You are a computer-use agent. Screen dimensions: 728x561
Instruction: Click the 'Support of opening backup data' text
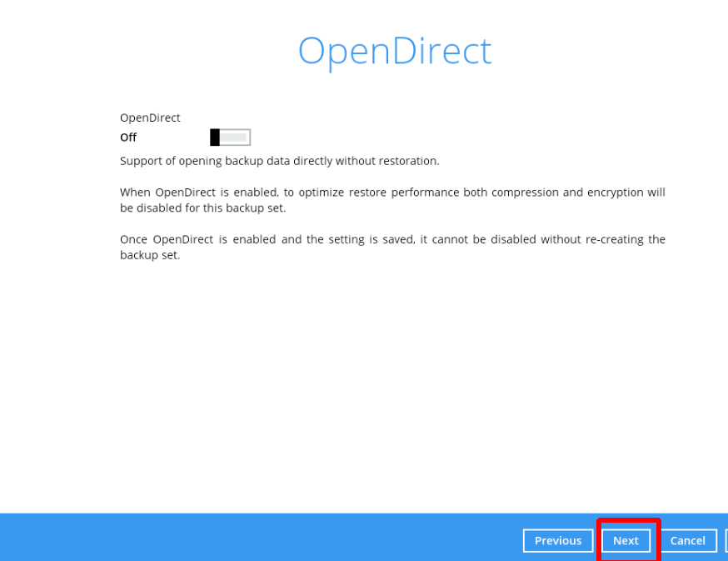coord(280,161)
